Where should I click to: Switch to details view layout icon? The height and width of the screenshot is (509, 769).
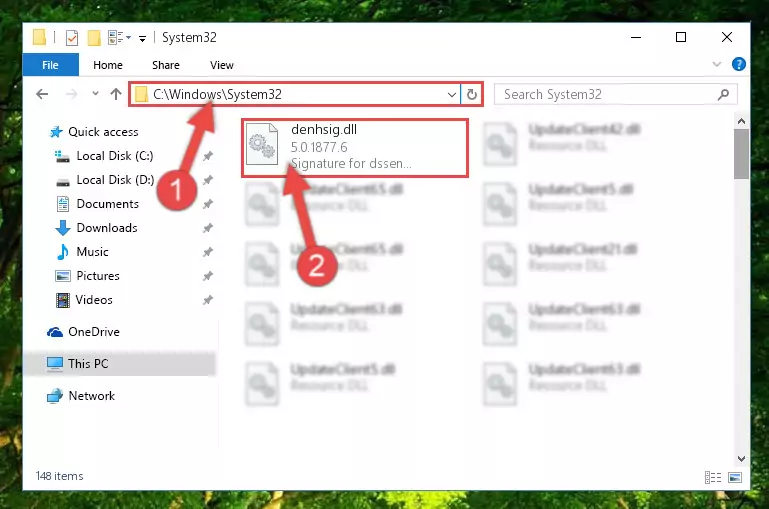(x=713, y=477)
